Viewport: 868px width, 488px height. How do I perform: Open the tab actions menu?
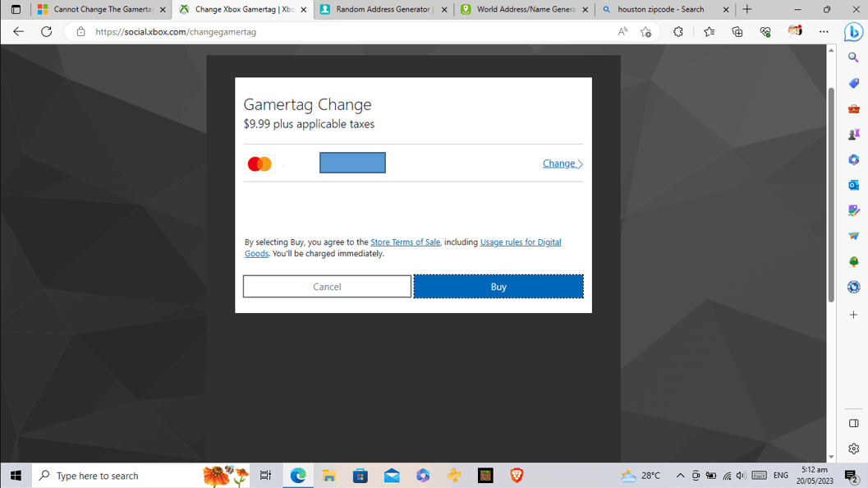click(16, 9)
